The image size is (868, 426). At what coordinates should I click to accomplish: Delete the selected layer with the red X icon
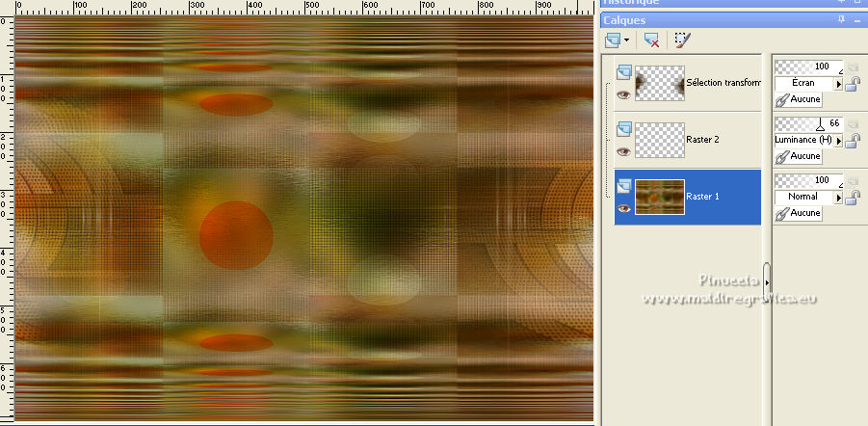coord(651,40)
